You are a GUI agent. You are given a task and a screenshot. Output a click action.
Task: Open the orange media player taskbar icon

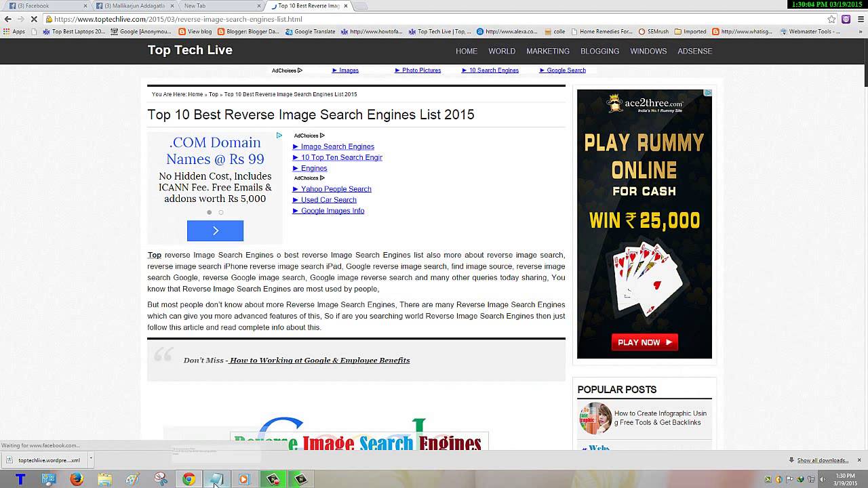[243, 479]
